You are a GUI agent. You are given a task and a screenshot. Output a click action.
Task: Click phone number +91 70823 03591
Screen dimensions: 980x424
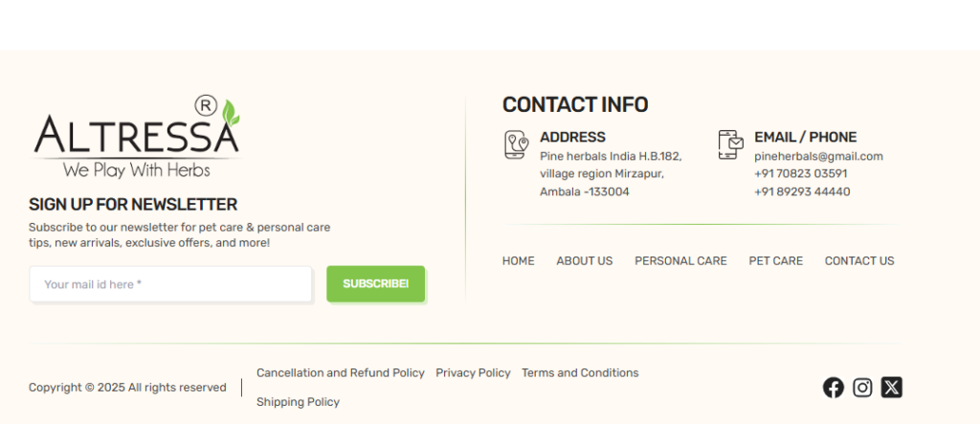pos(801,173)
